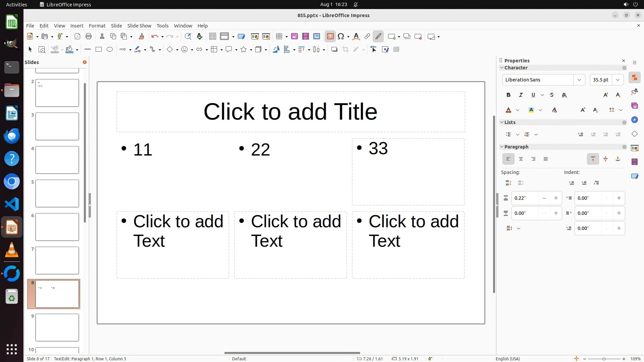Click the Crop Image tool
644x362 pixels.
point(345,50)
